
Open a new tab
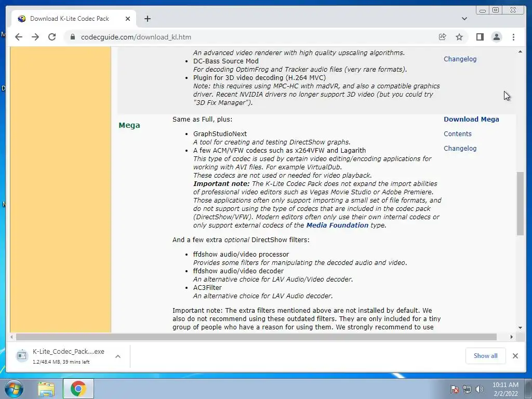147,19
